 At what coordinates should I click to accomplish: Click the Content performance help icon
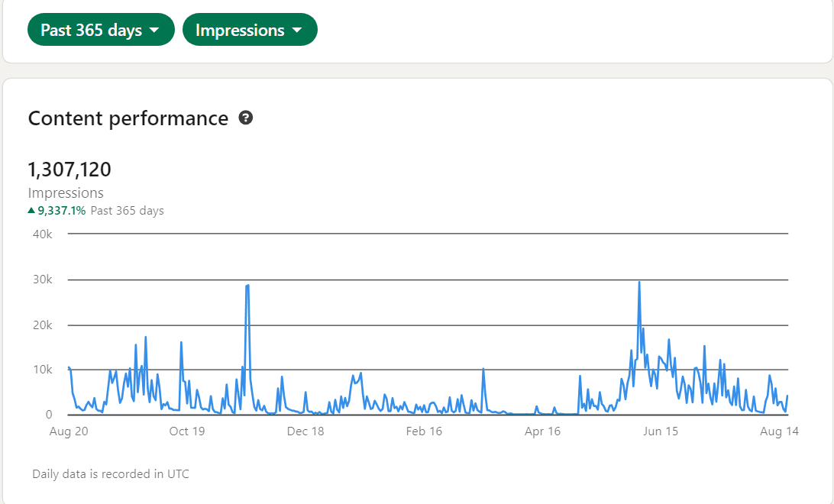[246, 118]
